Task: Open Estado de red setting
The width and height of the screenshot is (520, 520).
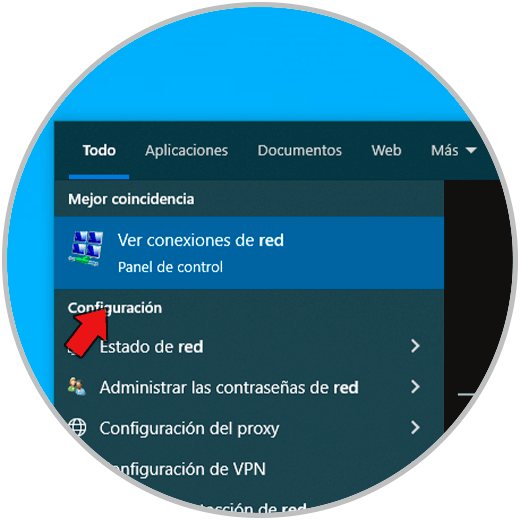Action: pyautogui.click(x=249, y=346)
